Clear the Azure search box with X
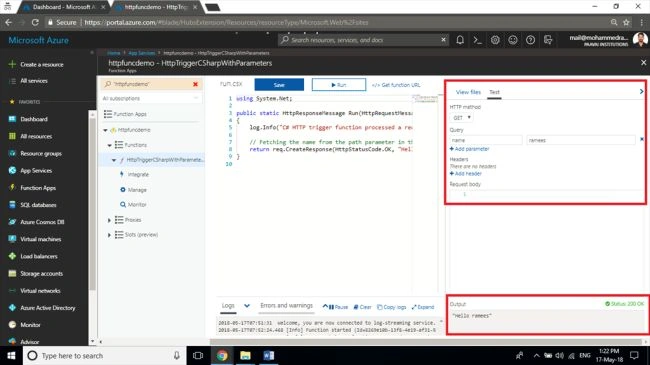The width and height of the screenshot is (650, 365). click(443, 40)
